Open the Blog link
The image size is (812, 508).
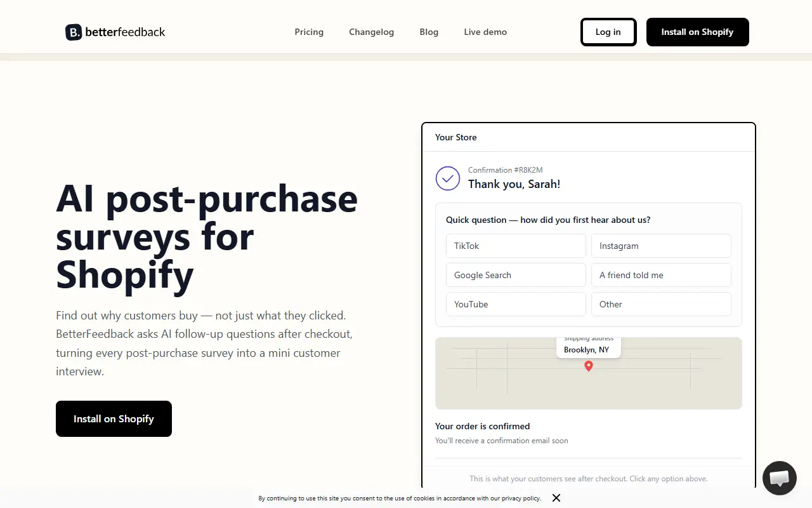click(429, 32)
